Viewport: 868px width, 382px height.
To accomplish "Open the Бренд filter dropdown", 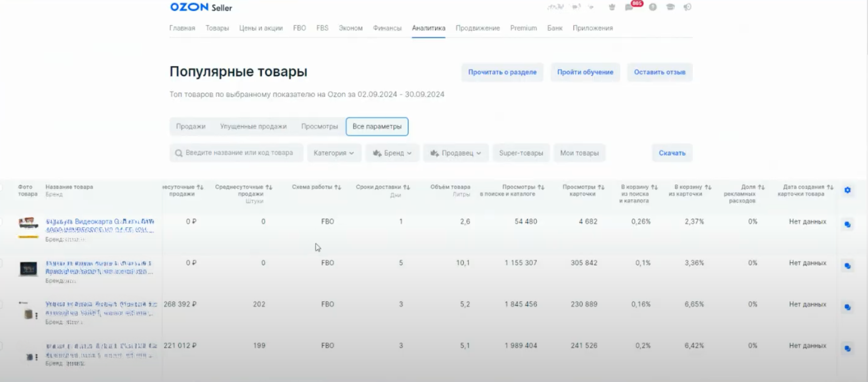I will pyautogui.click(x=392, y=153).
